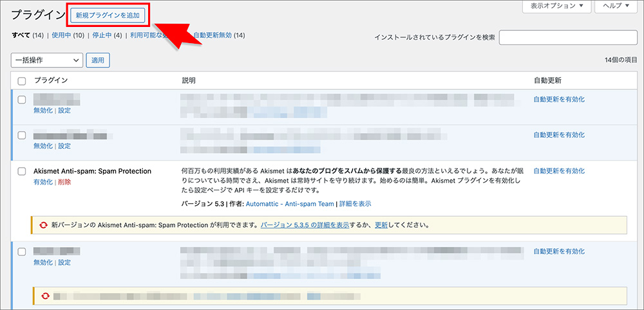Image resolution: width=644 pixels, height=310 pixels.
Task: Select the すべて (14) filter
Action: (27, 35)
